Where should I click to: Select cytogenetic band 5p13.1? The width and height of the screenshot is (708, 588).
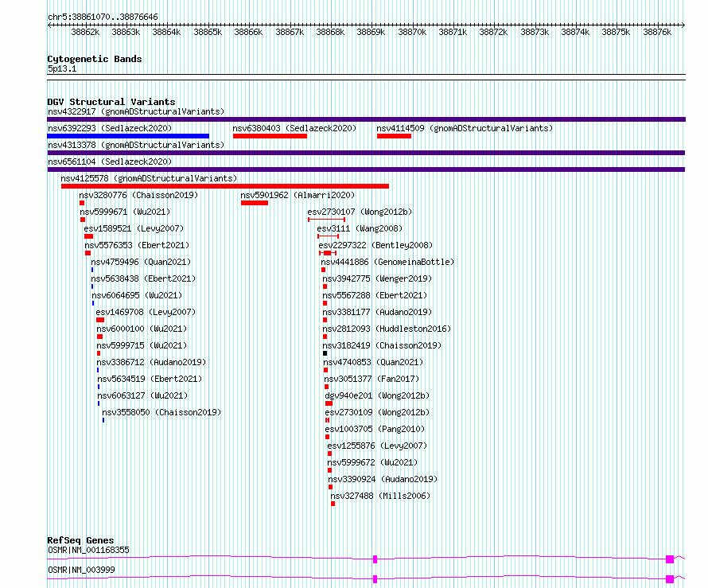point(62,68)
